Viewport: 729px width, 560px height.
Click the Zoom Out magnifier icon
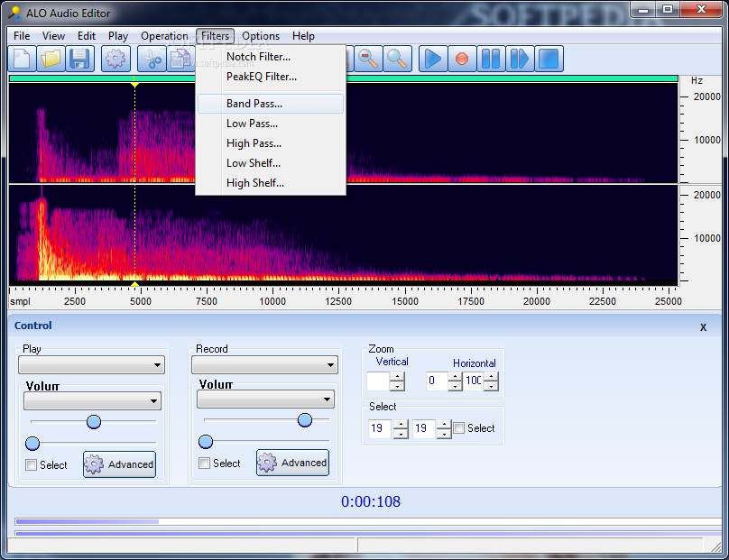tap(368, 59)
